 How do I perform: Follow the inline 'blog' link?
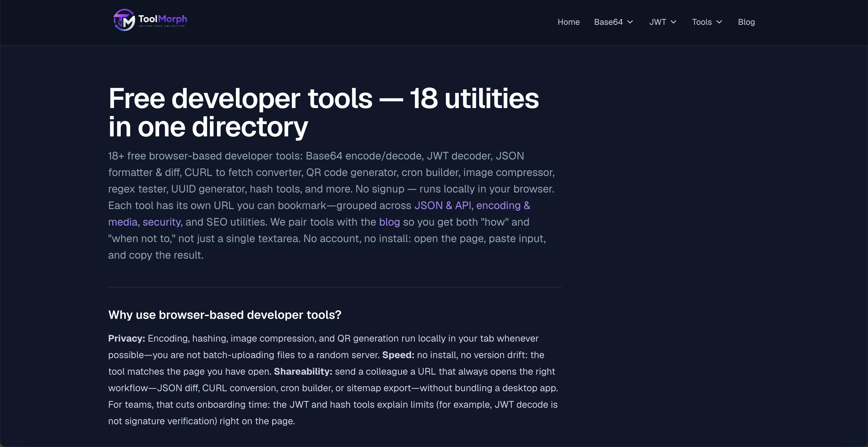click(x=389, y=222)
